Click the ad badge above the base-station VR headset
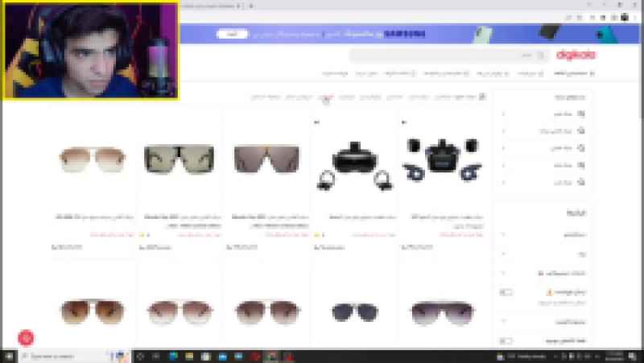Viewport: 644px width, 363px height. [x=404, y=122]
